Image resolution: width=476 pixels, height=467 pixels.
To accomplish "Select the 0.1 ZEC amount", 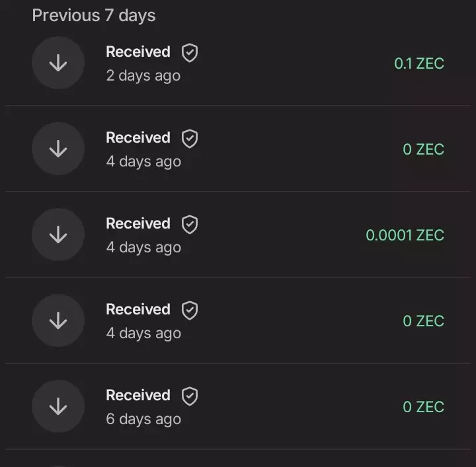I will tap(419, 64).
